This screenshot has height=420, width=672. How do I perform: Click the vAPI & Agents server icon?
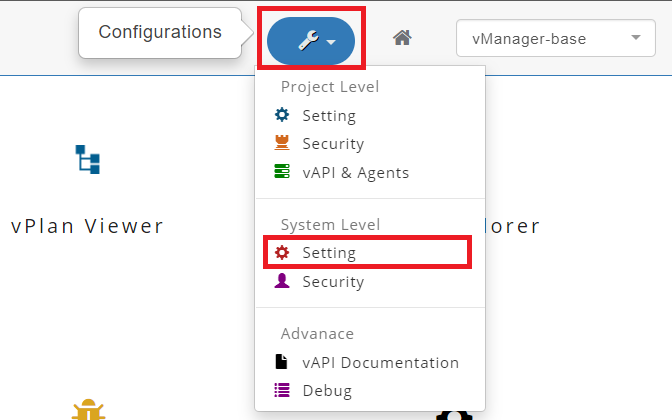tap(282, 172)
